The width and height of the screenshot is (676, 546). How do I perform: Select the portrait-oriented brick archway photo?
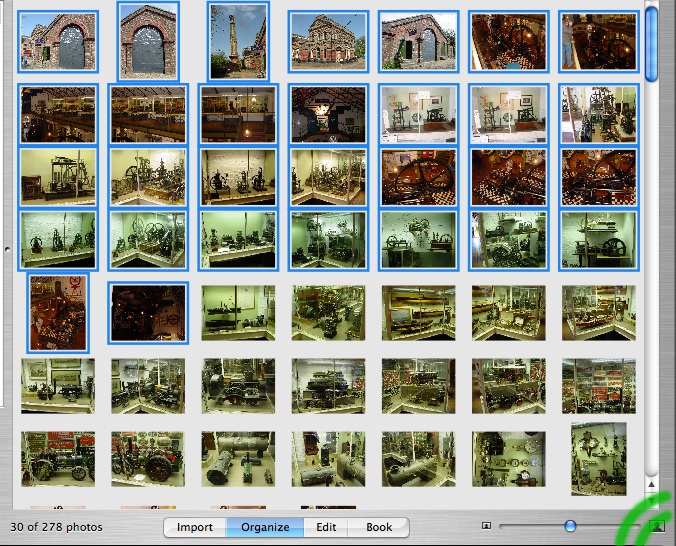(148, 41)
